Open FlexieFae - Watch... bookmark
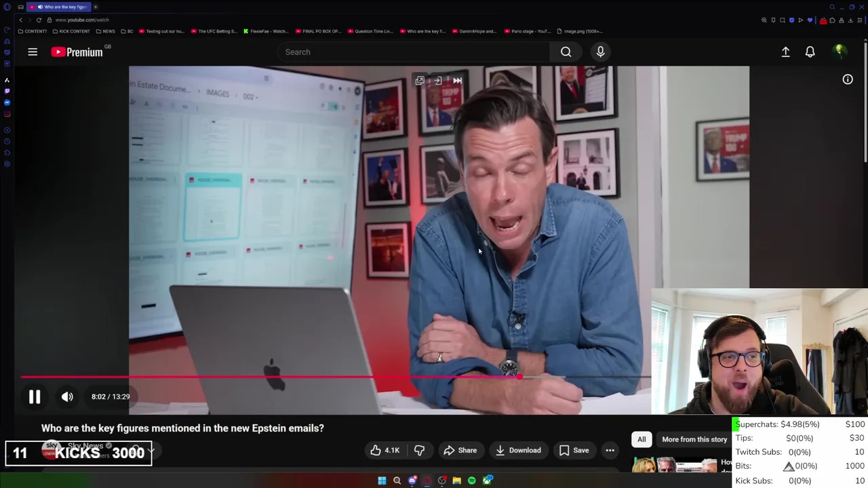This screenshot has height=488, width=868. pyautogui.click(x=267, y=31)
